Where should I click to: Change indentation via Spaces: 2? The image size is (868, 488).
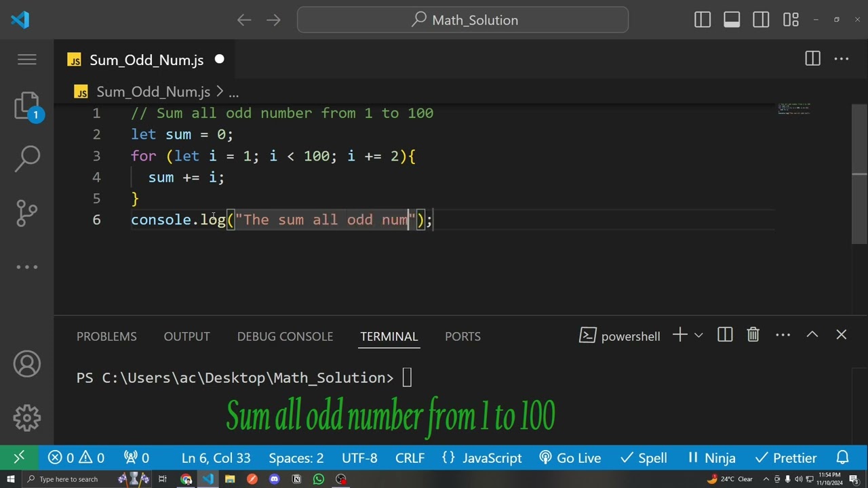tap(296, 458)
